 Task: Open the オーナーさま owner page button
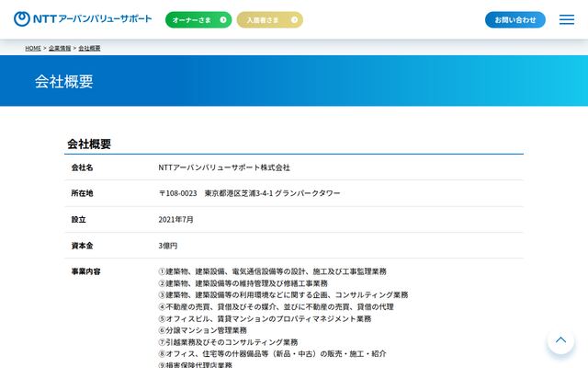coord(198,20)
